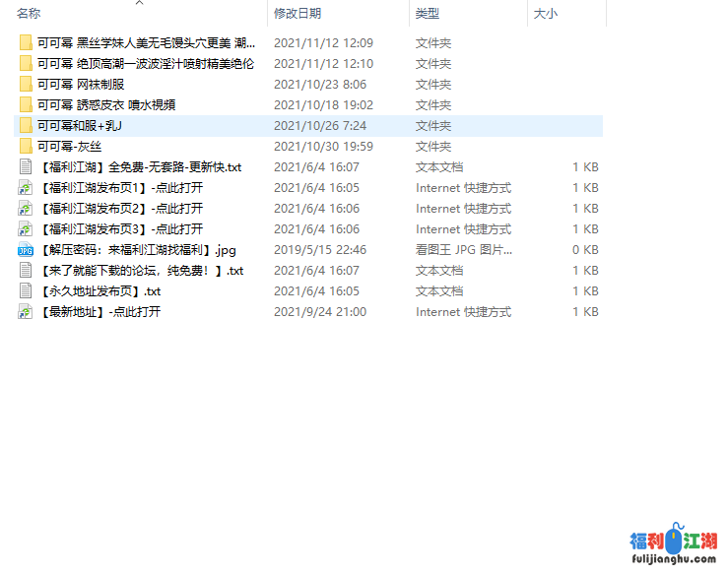Image resolution: width=728 pixels, height=574 pixels.
Task: Sort by the 类型 column header
Action: (428, 14)
